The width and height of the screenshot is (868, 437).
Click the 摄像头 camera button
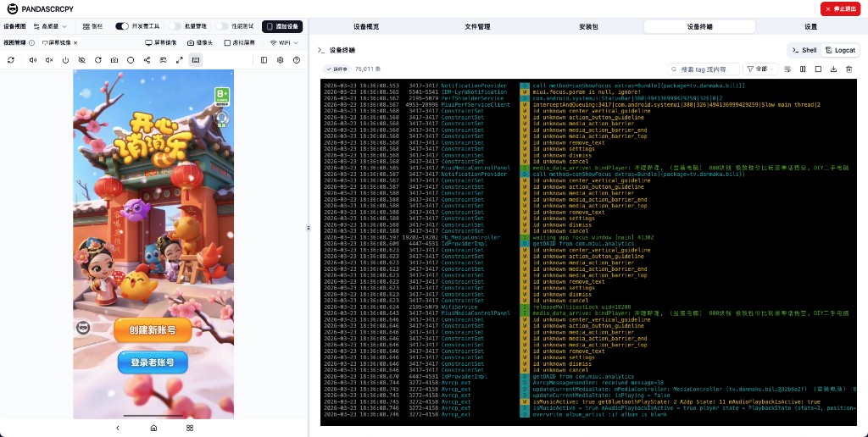coord(200,42)
